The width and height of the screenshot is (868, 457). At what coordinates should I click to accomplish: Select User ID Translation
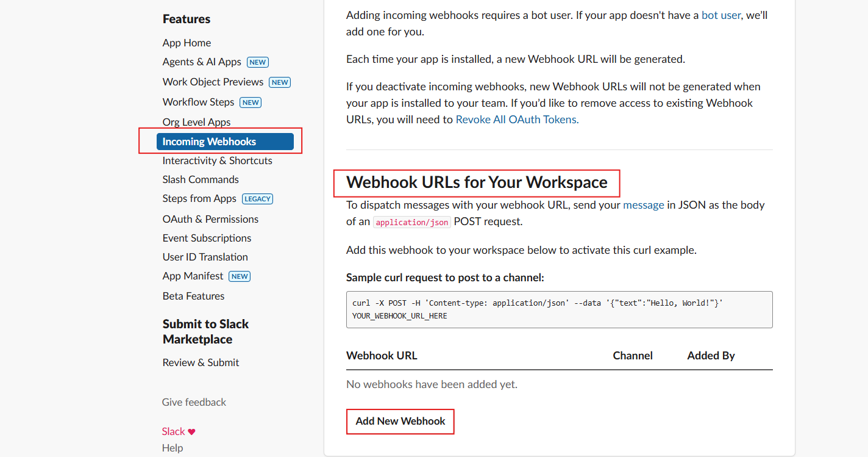click(205, 257)
